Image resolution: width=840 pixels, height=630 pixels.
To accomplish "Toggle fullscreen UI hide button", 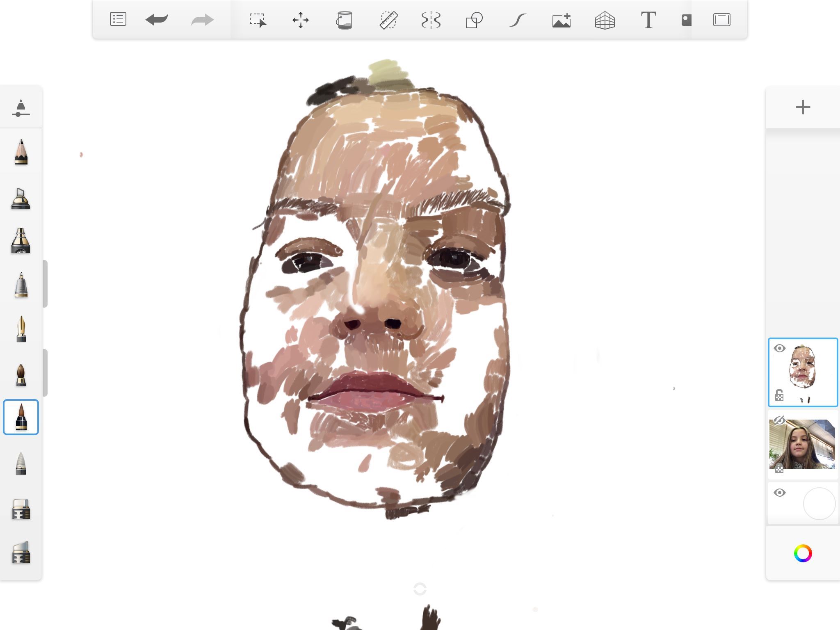I will coord(721,20).
